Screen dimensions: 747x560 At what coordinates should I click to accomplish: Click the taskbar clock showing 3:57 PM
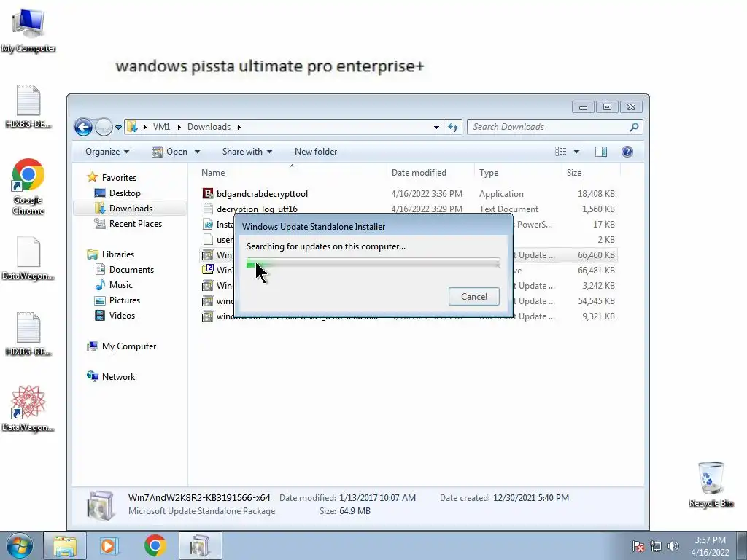[710, 546]
